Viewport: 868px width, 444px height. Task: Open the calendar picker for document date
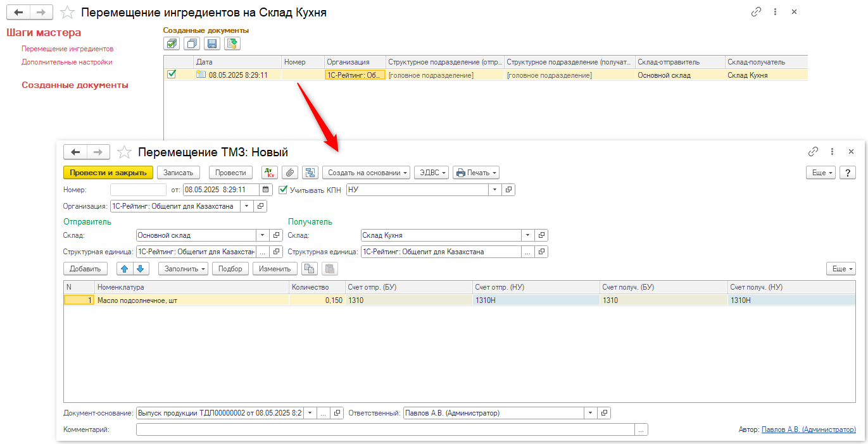pyautogui.click(x=266, y=190)
